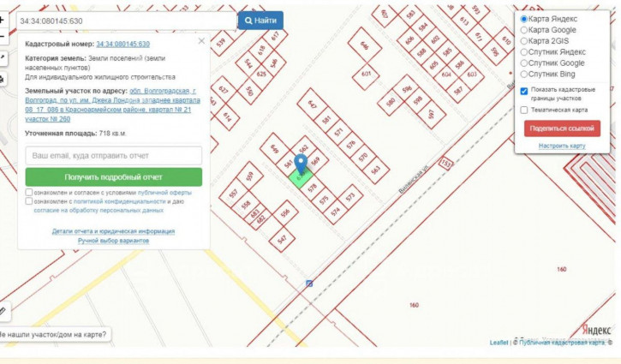621x364 pixels.
Task: Select Карта Яндекс radio option
Action: click(524, 19)
